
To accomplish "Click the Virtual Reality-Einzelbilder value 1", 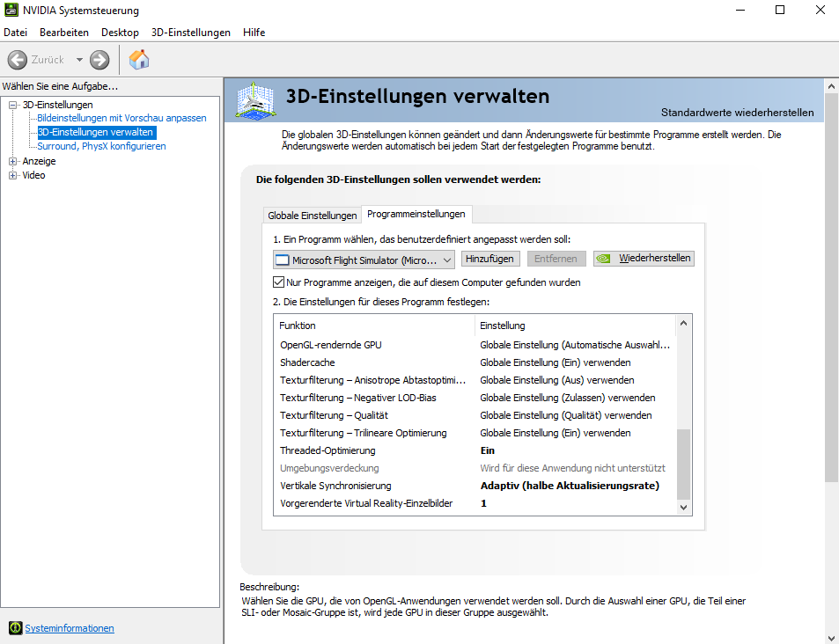I will pos(483,503).
